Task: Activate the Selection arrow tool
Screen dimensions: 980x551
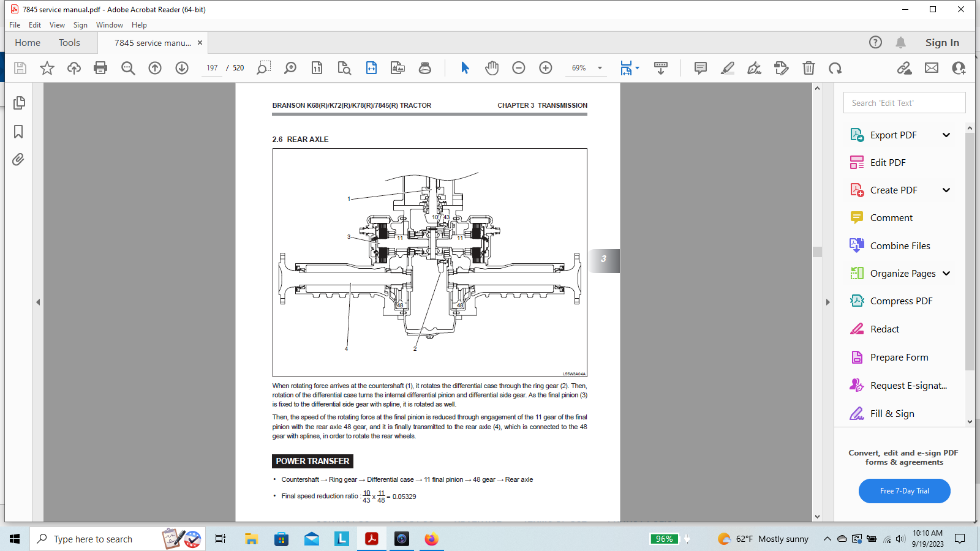Action: [x=465, y=68]
